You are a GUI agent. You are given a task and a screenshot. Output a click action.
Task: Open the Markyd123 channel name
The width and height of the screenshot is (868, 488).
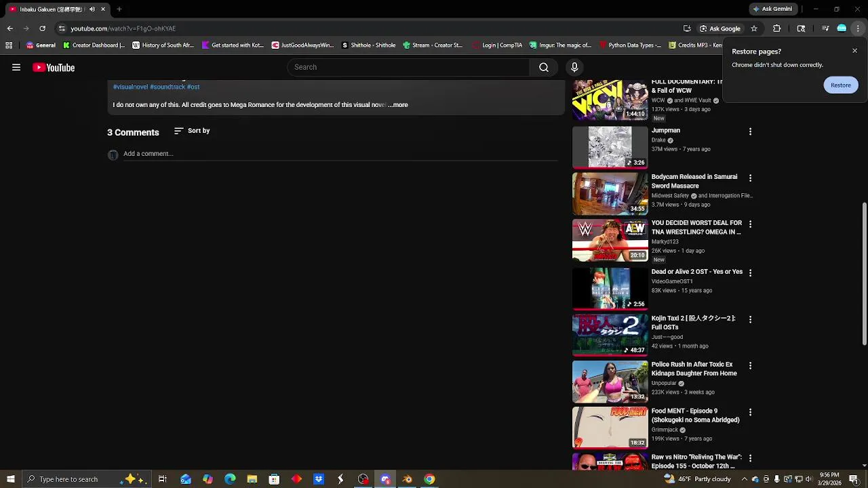point(665,241)
